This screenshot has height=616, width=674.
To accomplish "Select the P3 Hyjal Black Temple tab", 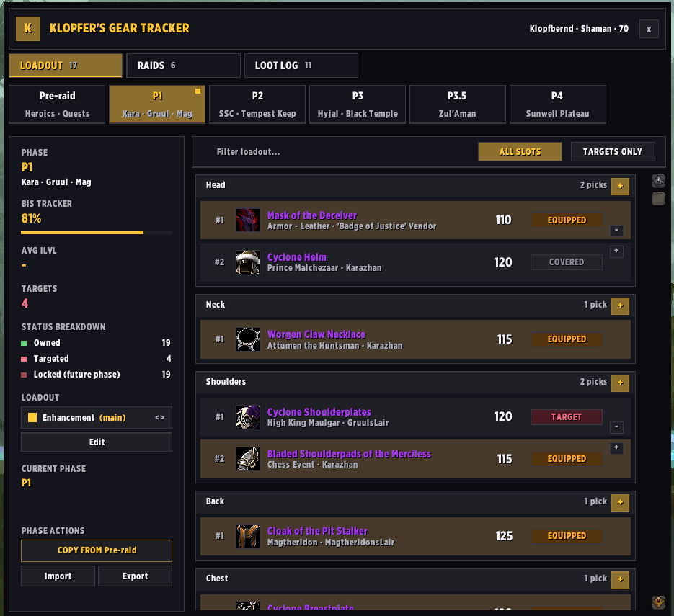I will click(358, 104).
